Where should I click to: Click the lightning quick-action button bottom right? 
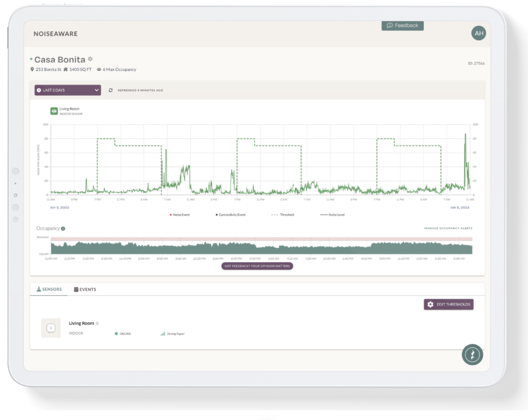click(472, 354)
